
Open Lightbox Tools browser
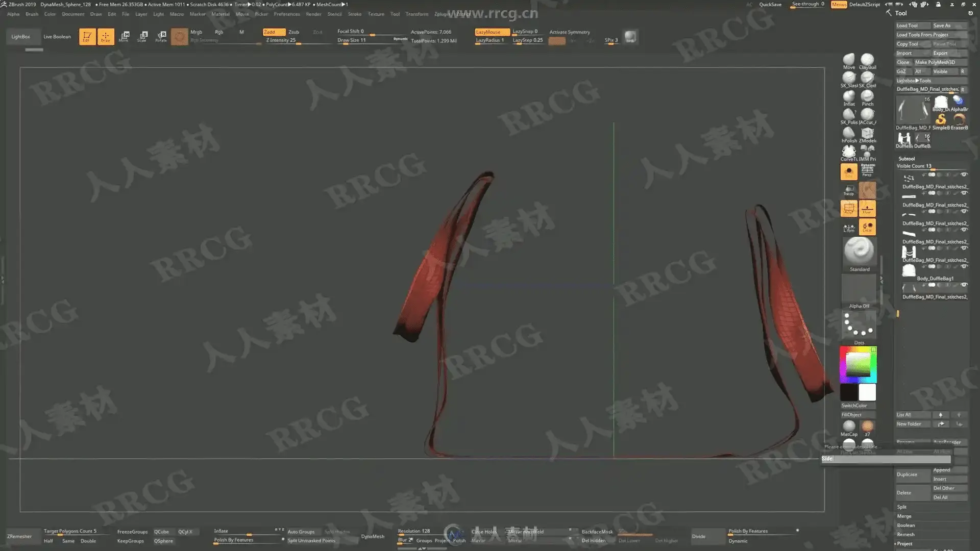(x=914, y=81)
